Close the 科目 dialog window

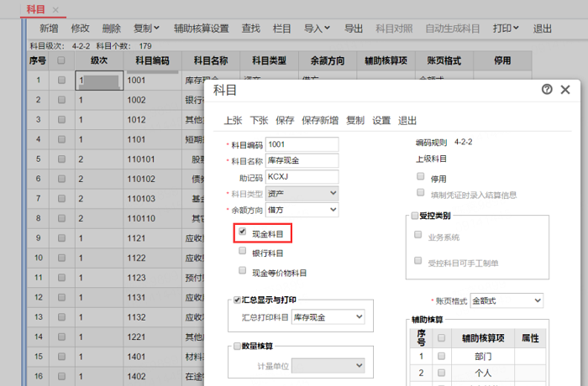tap(565, 90)
